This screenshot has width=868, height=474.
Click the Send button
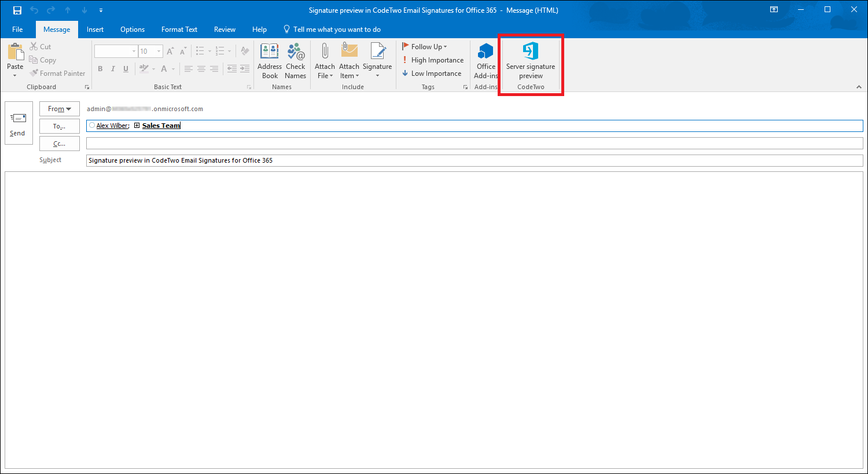pos(18,122)
